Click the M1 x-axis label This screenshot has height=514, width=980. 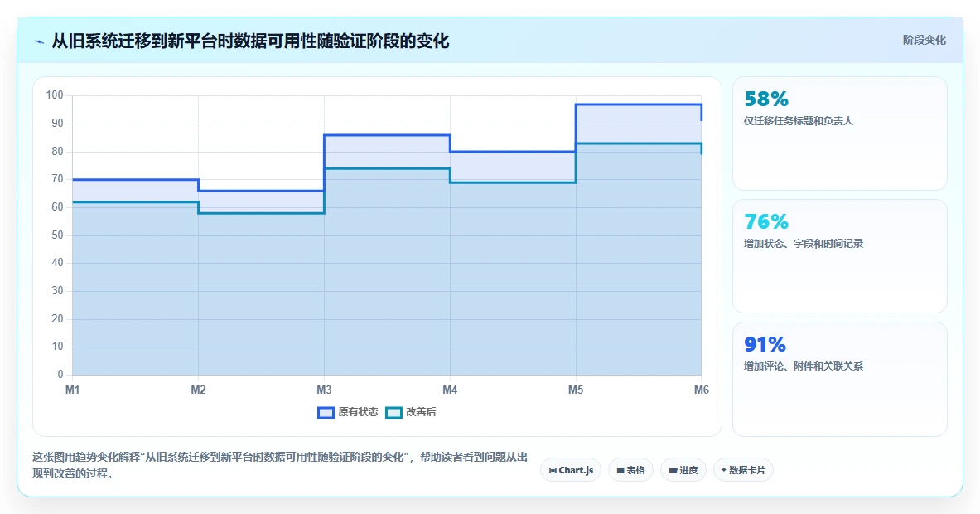coord(73,390)
